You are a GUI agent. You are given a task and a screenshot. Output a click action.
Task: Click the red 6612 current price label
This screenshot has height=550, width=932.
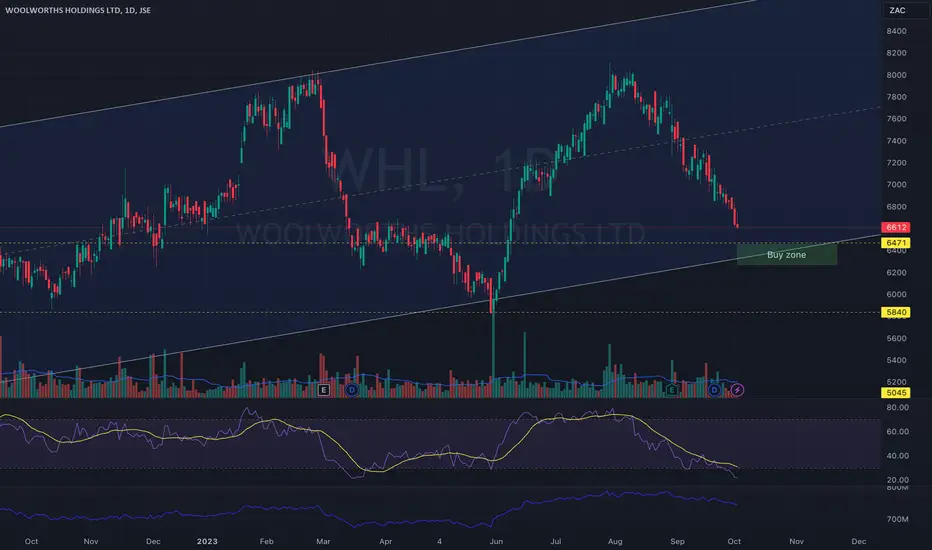(x=896, y=227)
